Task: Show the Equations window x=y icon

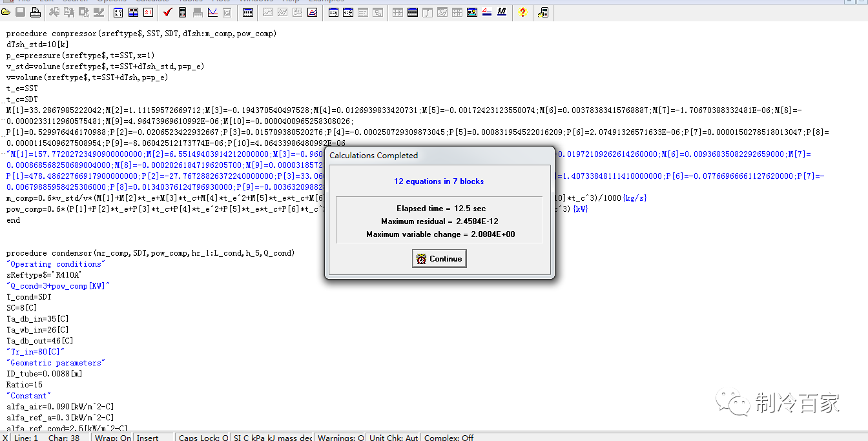Action: point(333,12)
